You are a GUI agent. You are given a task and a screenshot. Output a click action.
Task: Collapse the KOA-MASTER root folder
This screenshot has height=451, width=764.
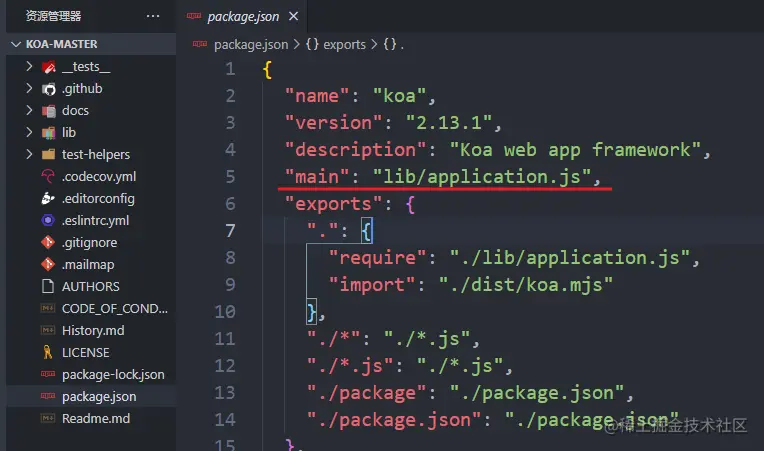(16, 44)
